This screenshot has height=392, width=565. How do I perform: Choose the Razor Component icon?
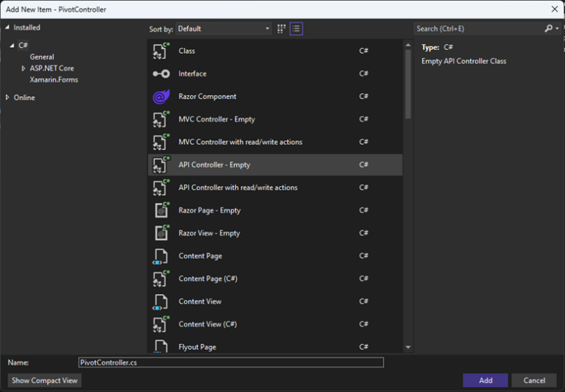click(161, 96)
